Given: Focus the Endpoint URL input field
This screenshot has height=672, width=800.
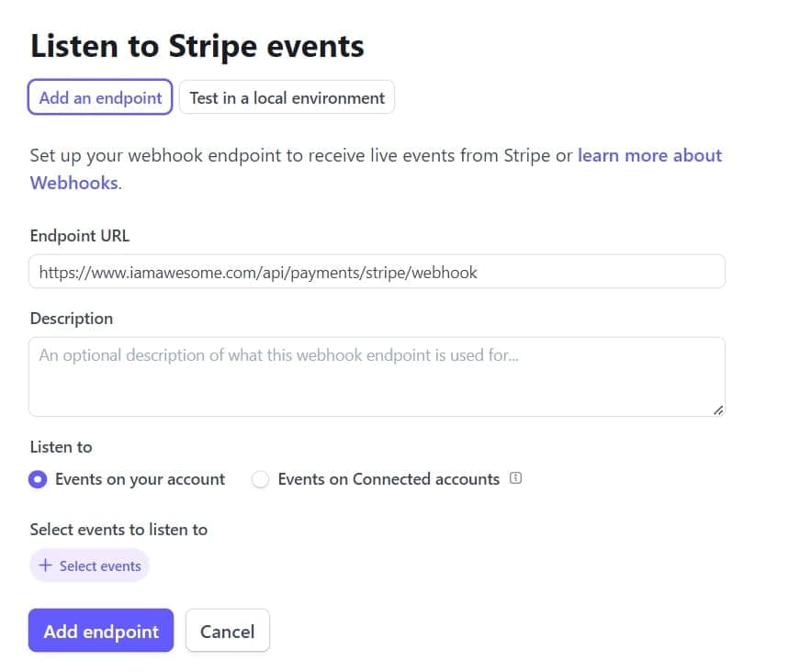Looking at the screenshot, I should [377, 271].
